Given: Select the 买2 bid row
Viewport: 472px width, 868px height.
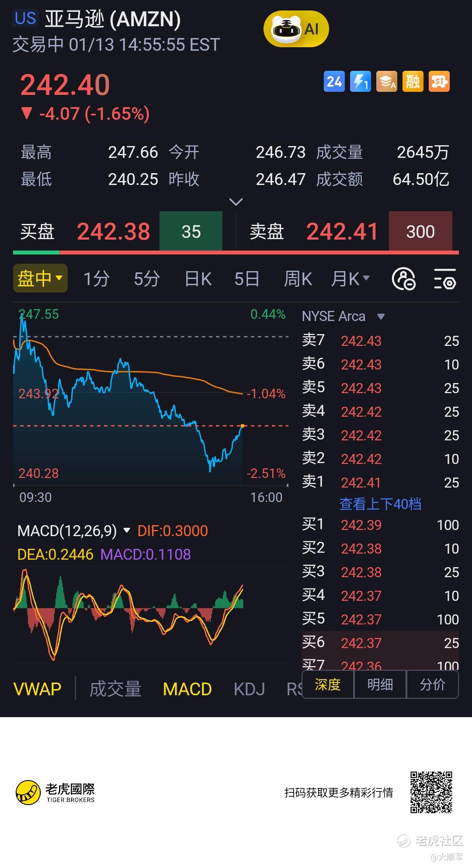Looking at the screenshot, I should point(380,548).
